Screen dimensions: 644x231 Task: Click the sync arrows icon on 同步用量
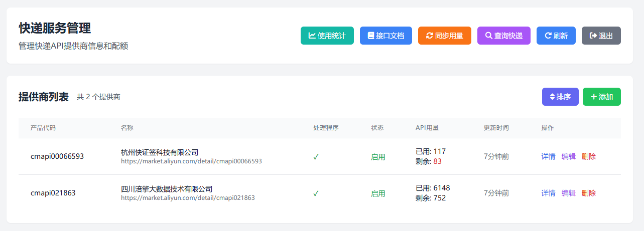click(429, 36)
